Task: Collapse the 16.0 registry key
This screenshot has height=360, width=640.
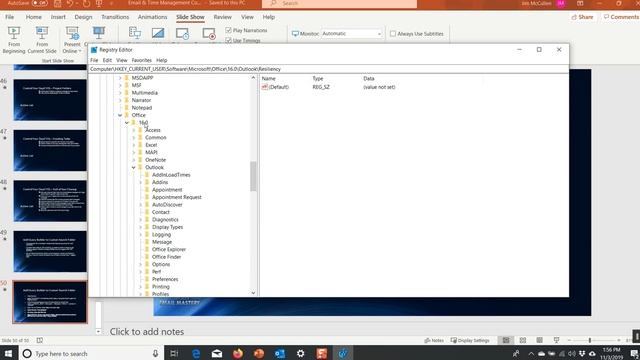Action: (x=127, y=122)
